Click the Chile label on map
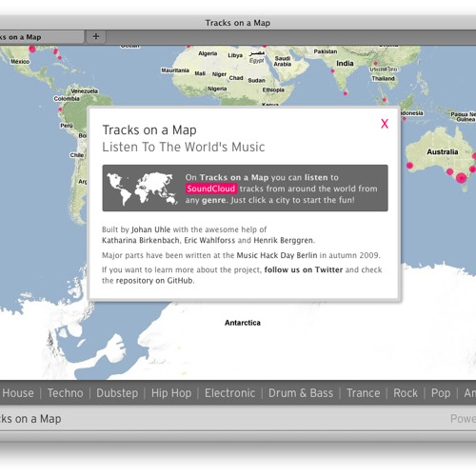Screen dimensions: 476x476 [x=76, y=155]
